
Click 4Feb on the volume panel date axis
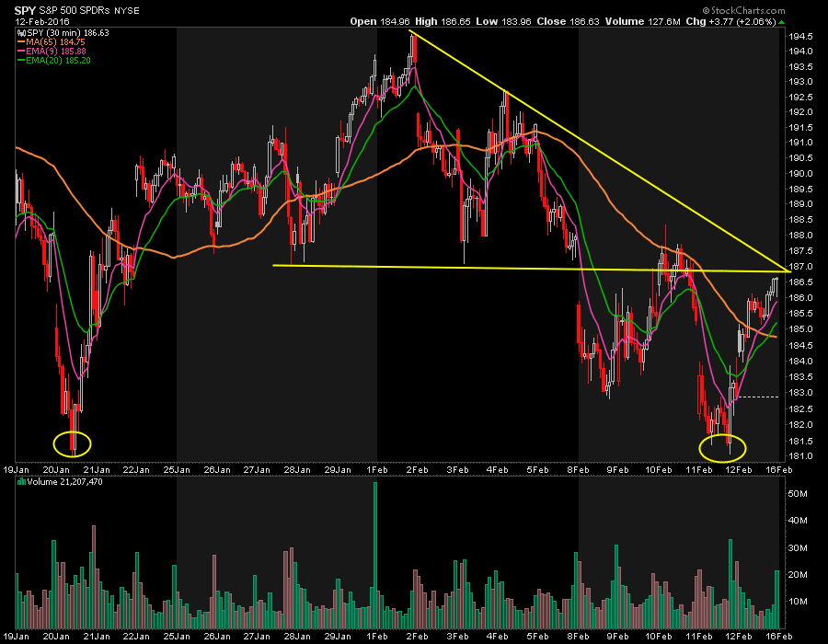tap(498, 636)
